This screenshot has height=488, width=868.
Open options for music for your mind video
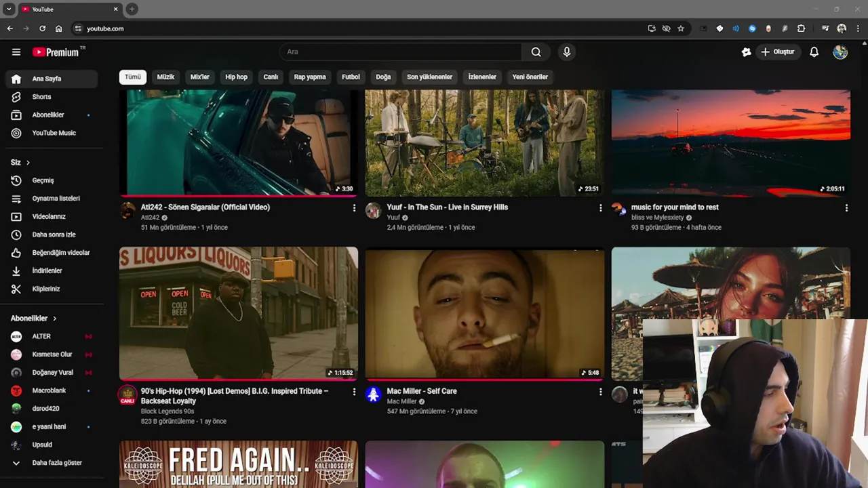point(846,208)
